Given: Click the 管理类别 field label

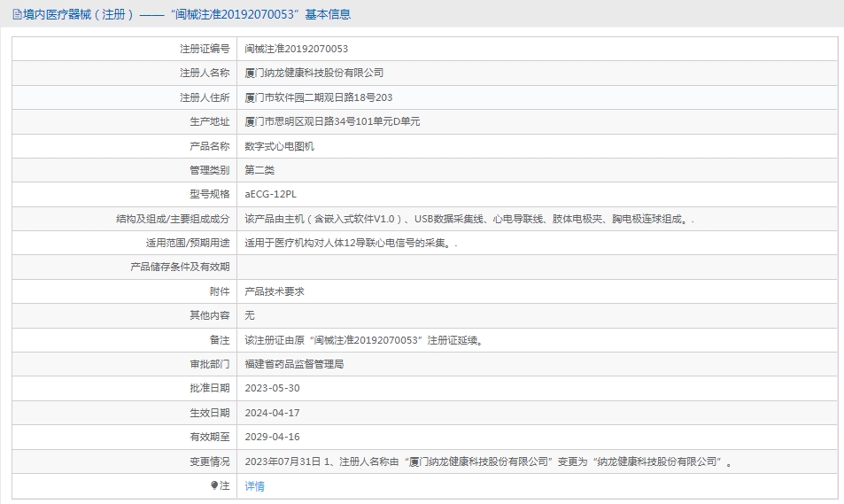Looking at the screenshot, I should [x=209, y=171].
